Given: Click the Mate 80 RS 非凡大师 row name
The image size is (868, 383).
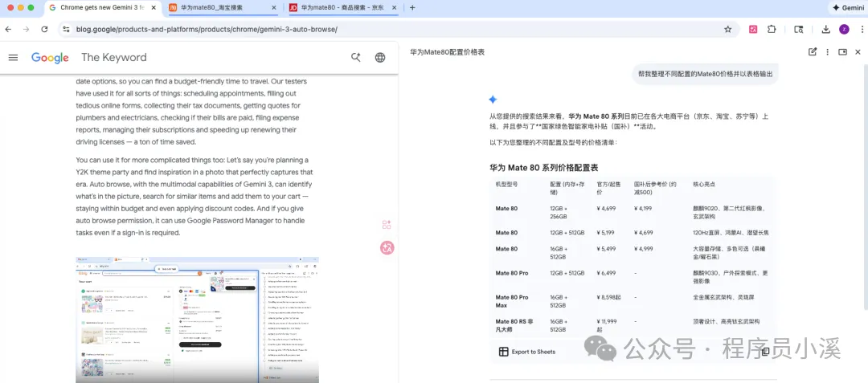Looking at the screenshot, I should (514, 325).
